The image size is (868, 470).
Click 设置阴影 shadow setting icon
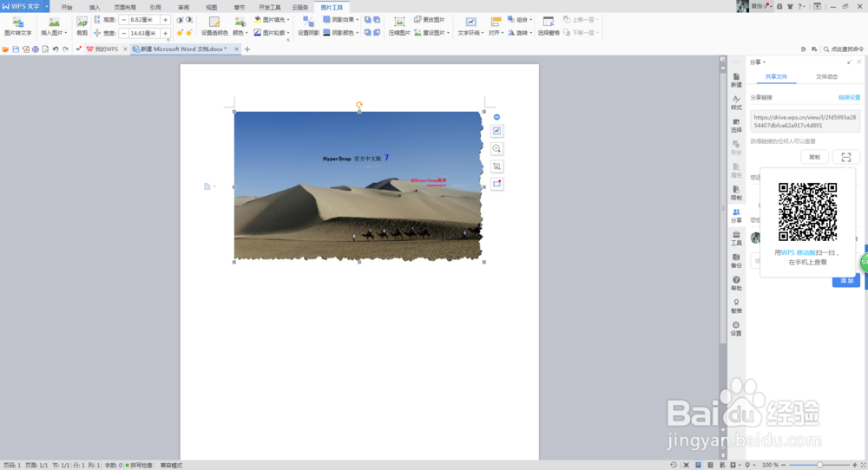coord(308,26)
